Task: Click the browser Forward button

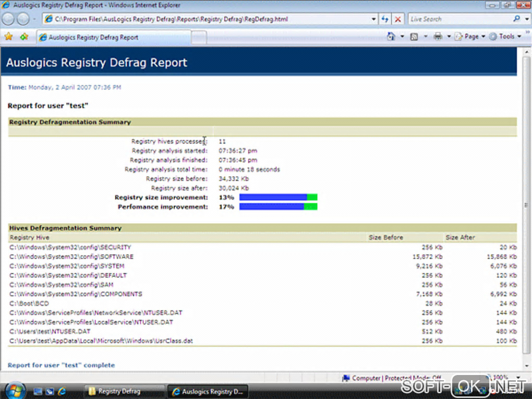Action: [23, 19]
